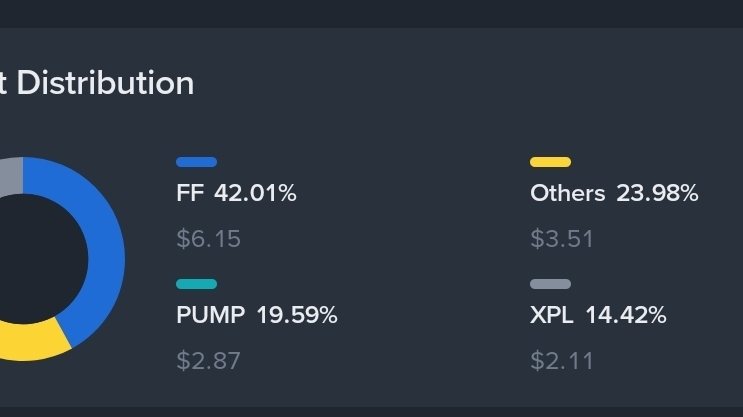Screen dimensions: 743x417
Task: Click the 19.59% percentage value
Action: (297, 315)
